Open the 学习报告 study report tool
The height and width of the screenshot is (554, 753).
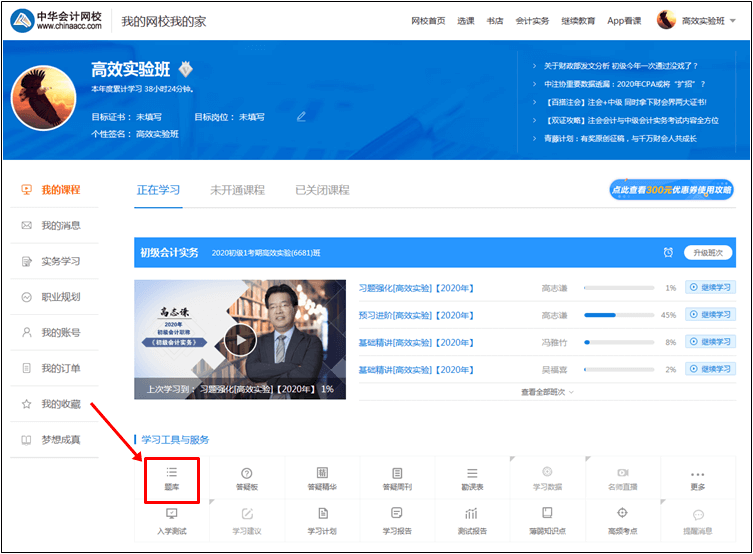(397, 521)
